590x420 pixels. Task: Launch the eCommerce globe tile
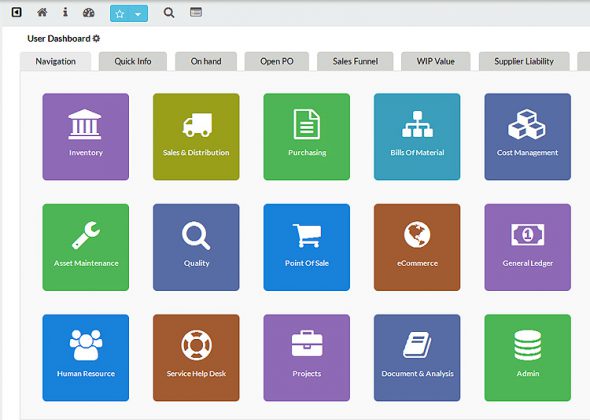417,247
